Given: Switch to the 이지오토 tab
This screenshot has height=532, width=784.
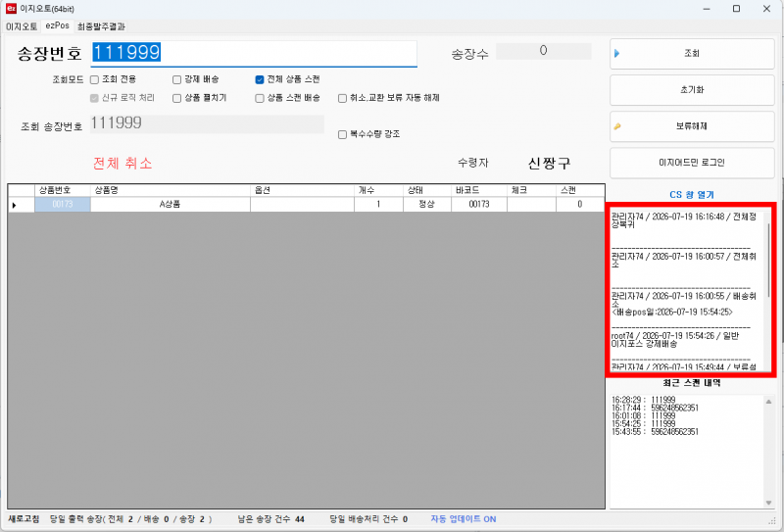Looking at the screenshot, I should [22, 26].
